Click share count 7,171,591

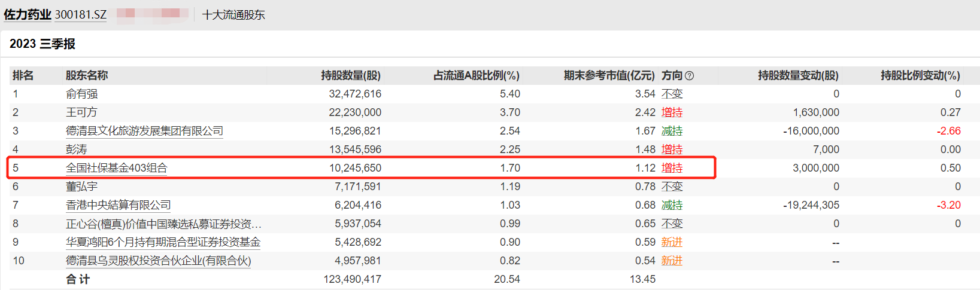(x=358, y=187)
